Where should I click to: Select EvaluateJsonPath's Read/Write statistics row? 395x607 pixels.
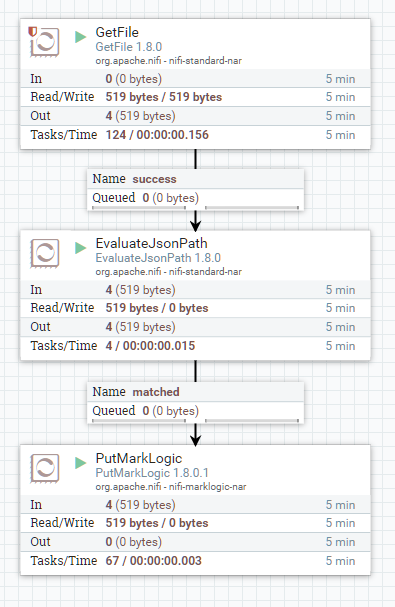point(196,308)
